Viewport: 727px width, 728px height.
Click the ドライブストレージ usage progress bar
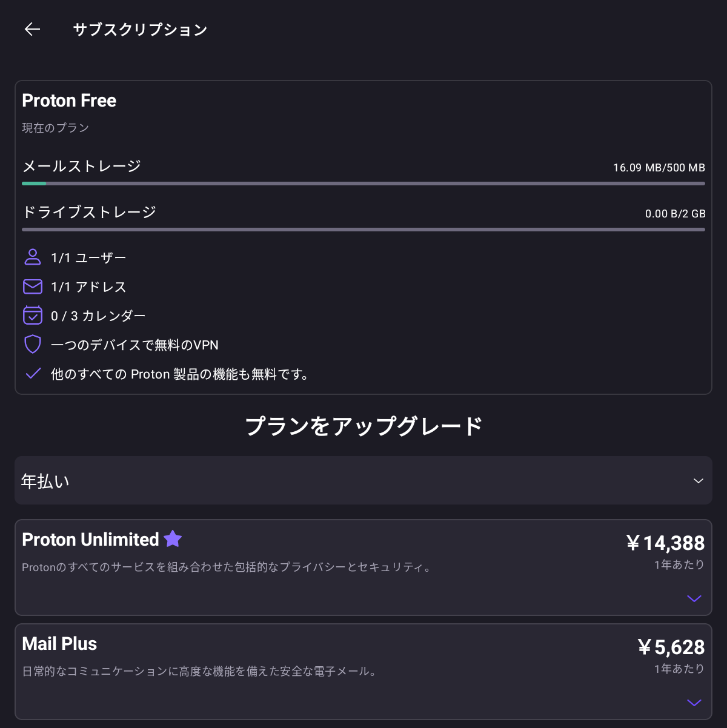363,230
